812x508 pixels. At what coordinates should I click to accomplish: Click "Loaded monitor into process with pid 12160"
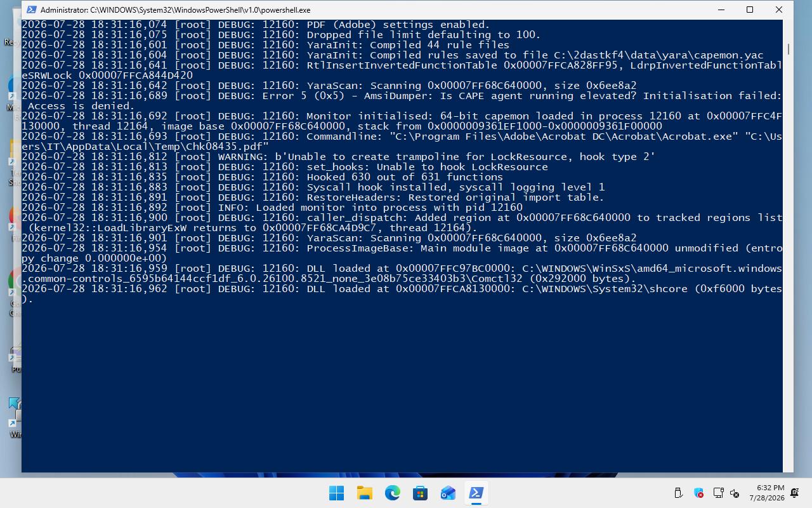[389, 208]
